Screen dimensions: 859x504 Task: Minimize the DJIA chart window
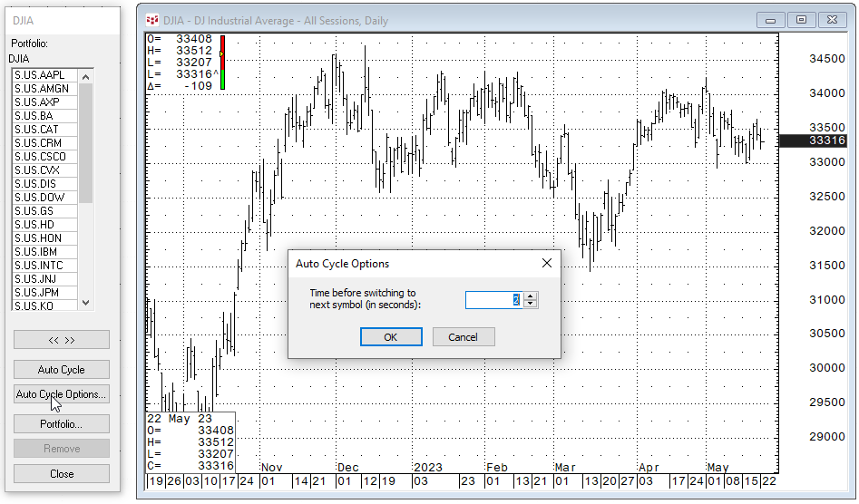(771, 20)
